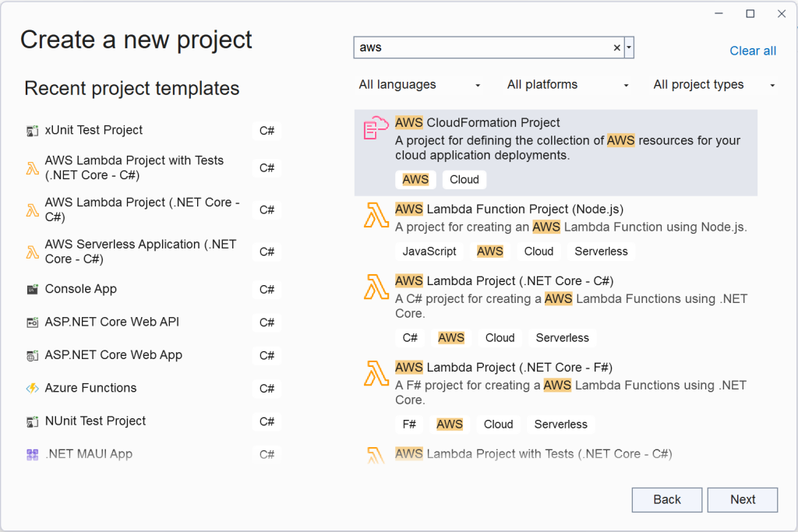Select the .NET MAUI App icon
The height and width of the screenshot is (532, 798).
[32, 454]
